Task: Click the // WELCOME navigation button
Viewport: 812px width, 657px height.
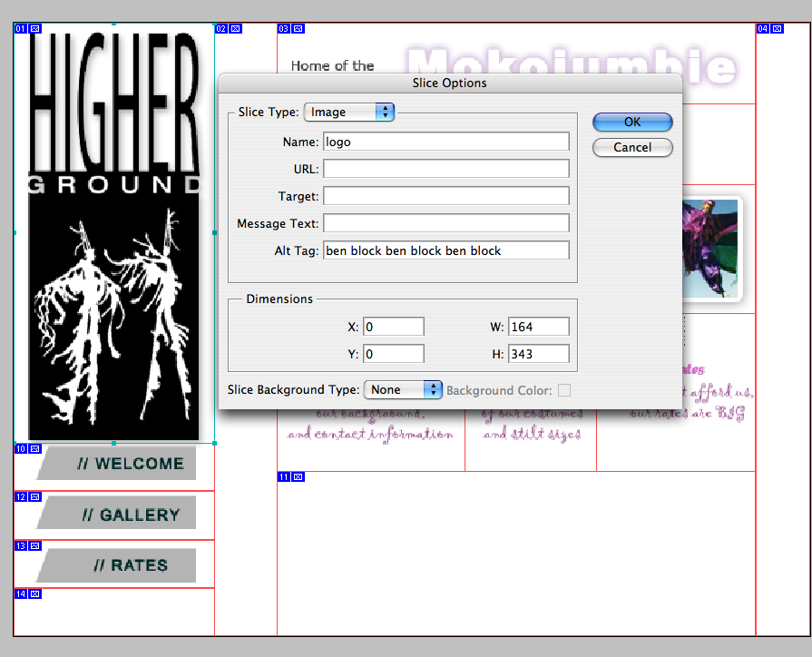Action: pyautogui.click(x=116, y=463)
